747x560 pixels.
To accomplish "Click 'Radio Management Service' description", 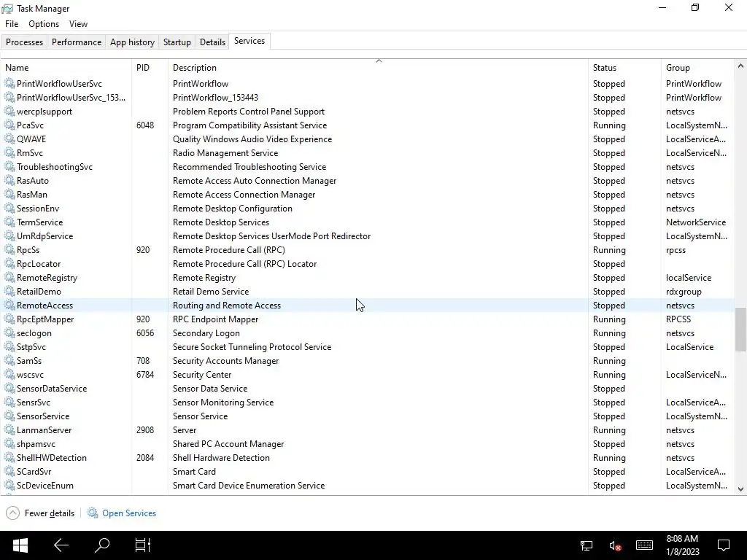I will click(225, 153).
